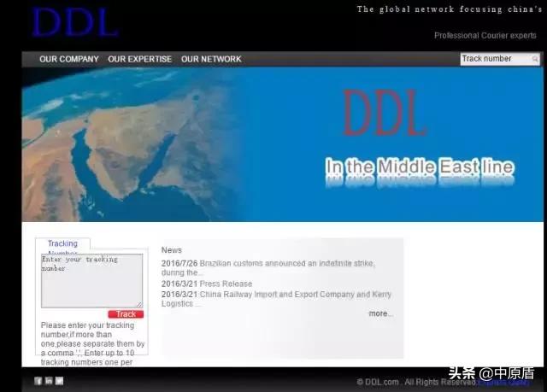
Task: Click the 'News' heading text
Action: click(171, 250)
